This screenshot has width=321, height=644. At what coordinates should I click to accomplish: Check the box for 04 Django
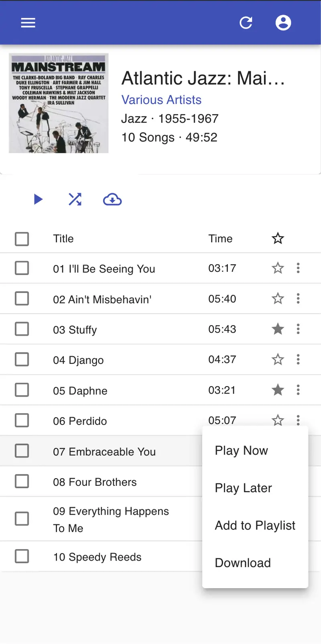click(x=22, y=360)
